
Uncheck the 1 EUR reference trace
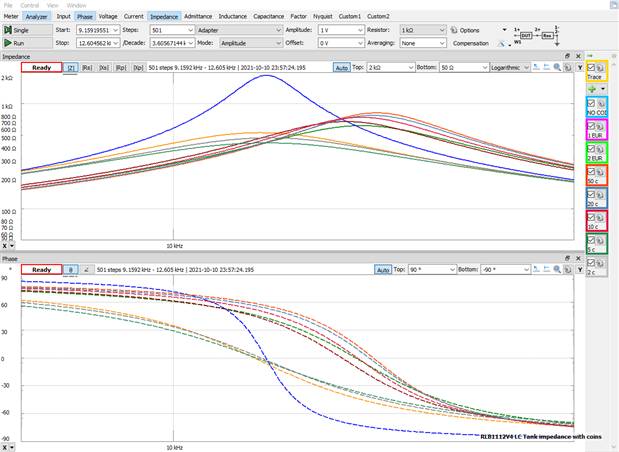593,129
